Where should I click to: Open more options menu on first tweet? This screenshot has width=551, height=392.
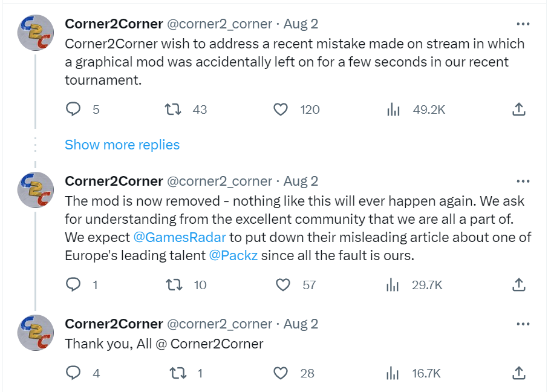(x=523, y=24)
